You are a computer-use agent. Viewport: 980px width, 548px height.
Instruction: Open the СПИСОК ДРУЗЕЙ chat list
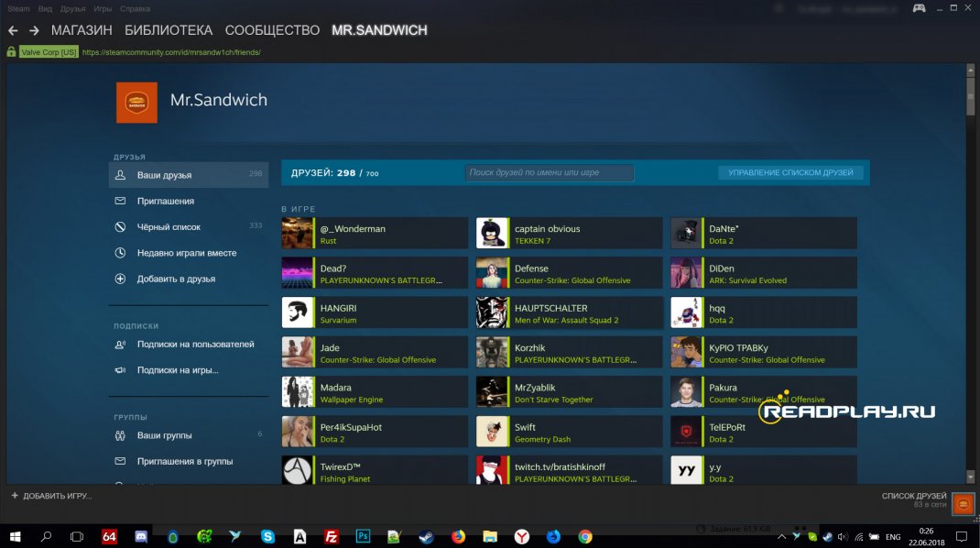point(914,496)
